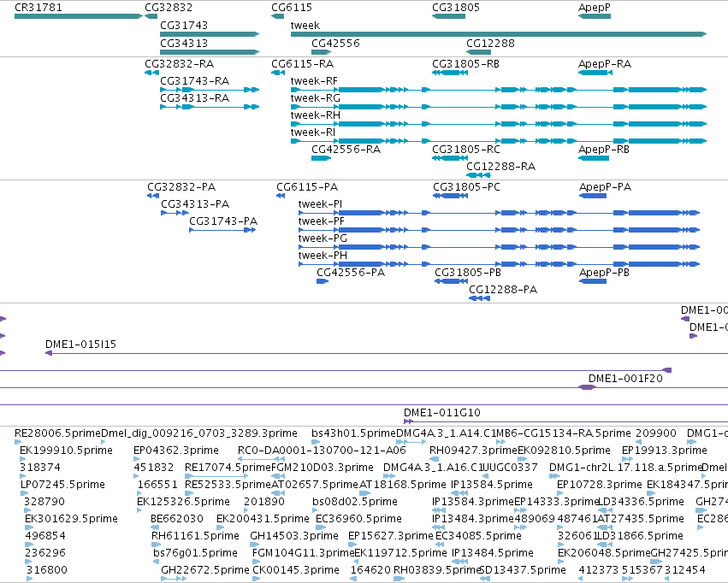Click the CG32832-PA protein label
The height and width of the screenshot is (583, 728).
click(181, 187)
